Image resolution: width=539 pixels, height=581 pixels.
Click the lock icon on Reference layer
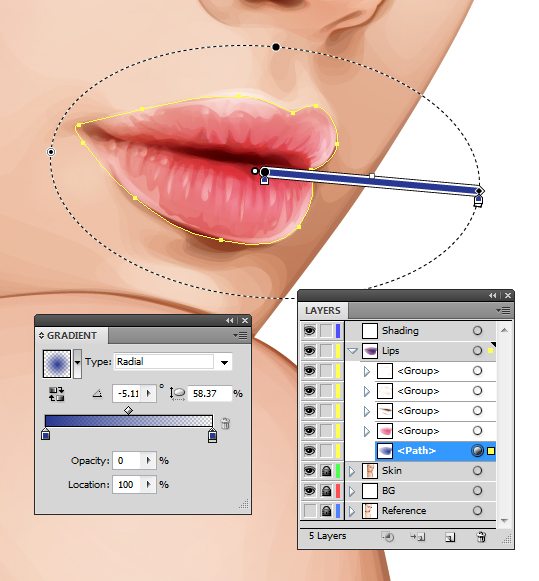(326, 511)
